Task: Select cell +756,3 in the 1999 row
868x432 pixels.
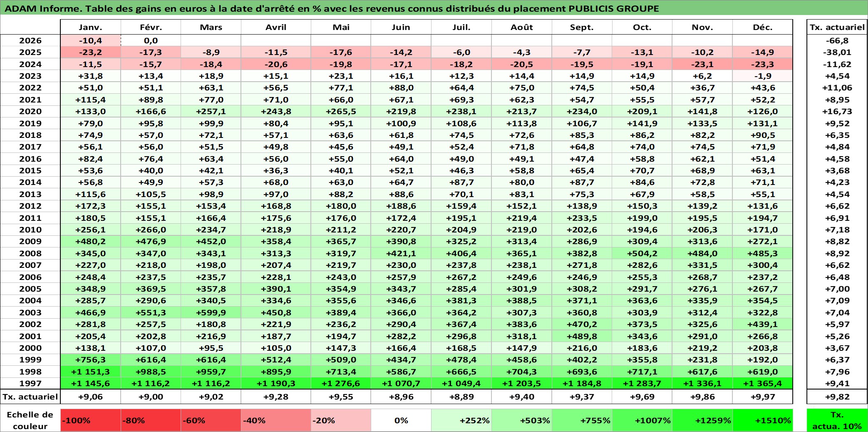Action: click(x=91, y=360)
